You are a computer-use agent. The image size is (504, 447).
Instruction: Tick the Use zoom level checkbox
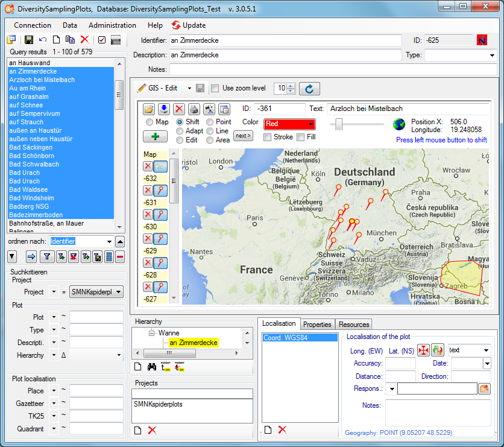click(215, 89)
